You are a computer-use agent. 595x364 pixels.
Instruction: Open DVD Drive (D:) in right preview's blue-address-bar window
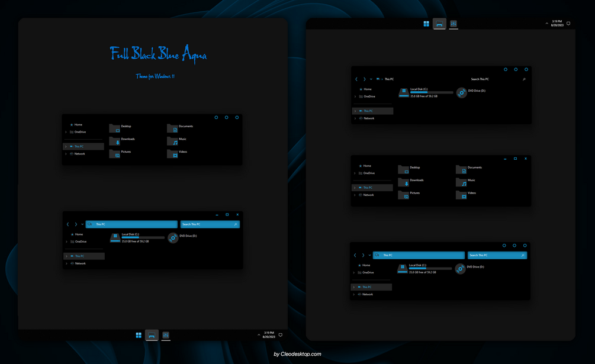(469, 269)
